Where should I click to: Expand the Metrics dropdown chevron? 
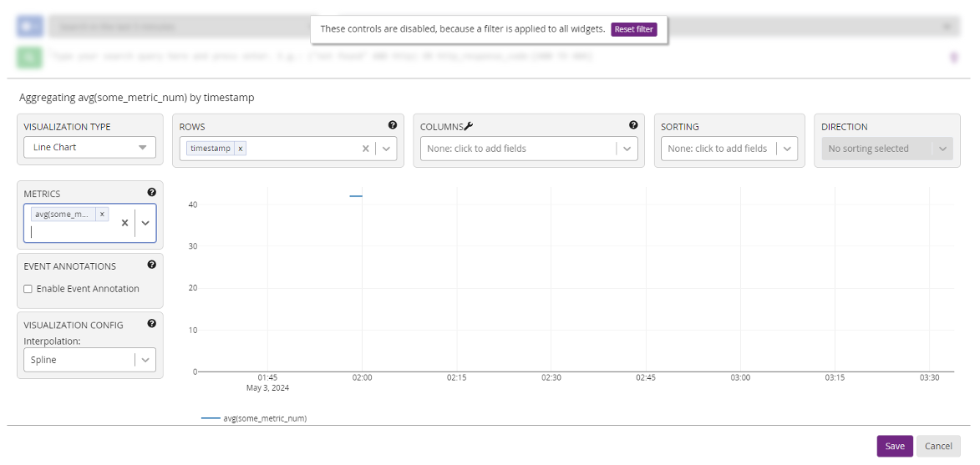point(145,223)
